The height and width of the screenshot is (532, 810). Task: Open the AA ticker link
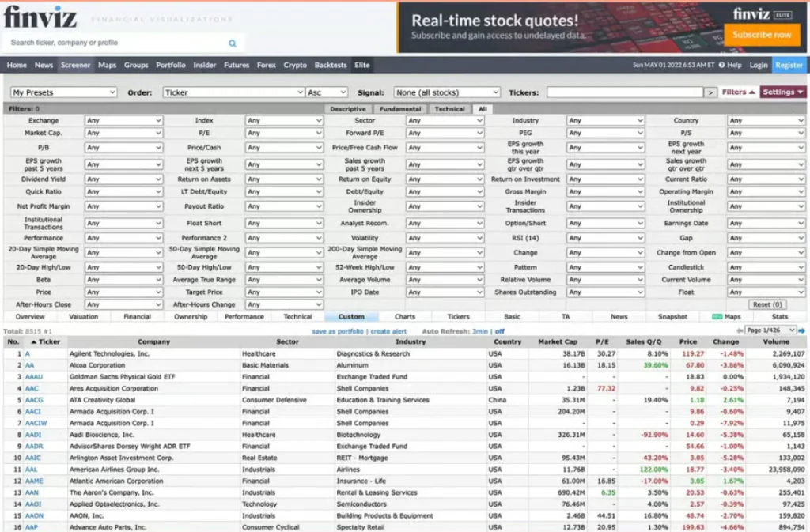pos(29,365)
